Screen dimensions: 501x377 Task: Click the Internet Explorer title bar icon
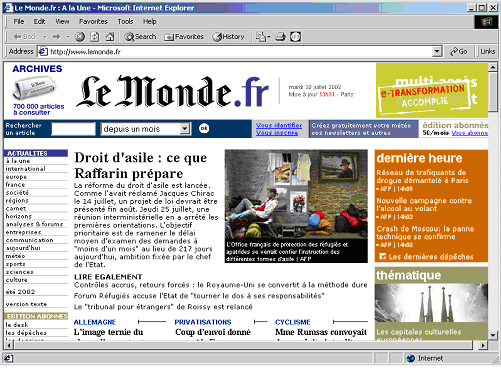click(x=8, y=8)
